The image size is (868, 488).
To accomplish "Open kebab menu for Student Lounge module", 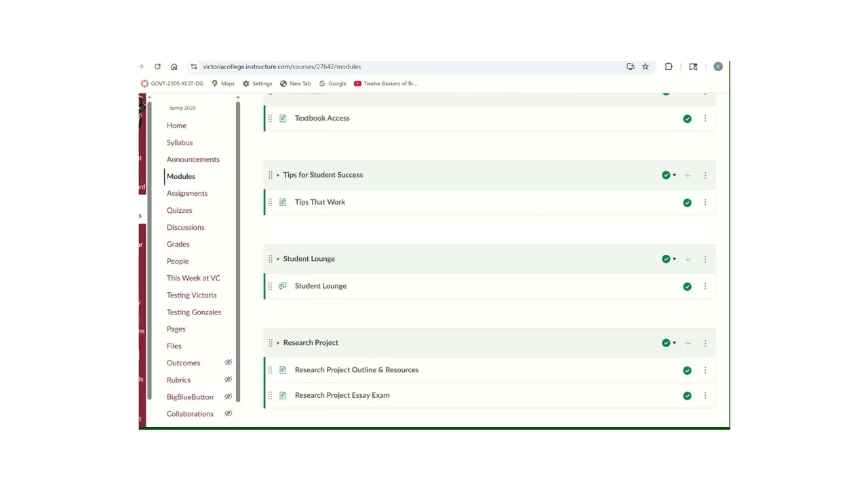I will [705, 259].
